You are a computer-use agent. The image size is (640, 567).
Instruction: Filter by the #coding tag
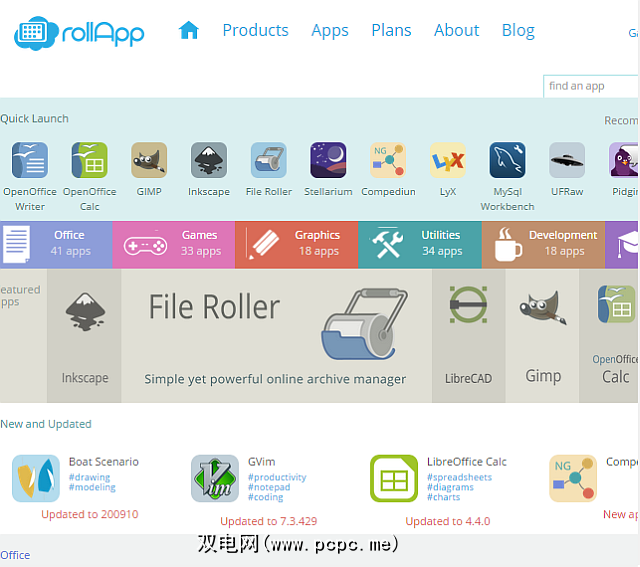pos(265,497)
